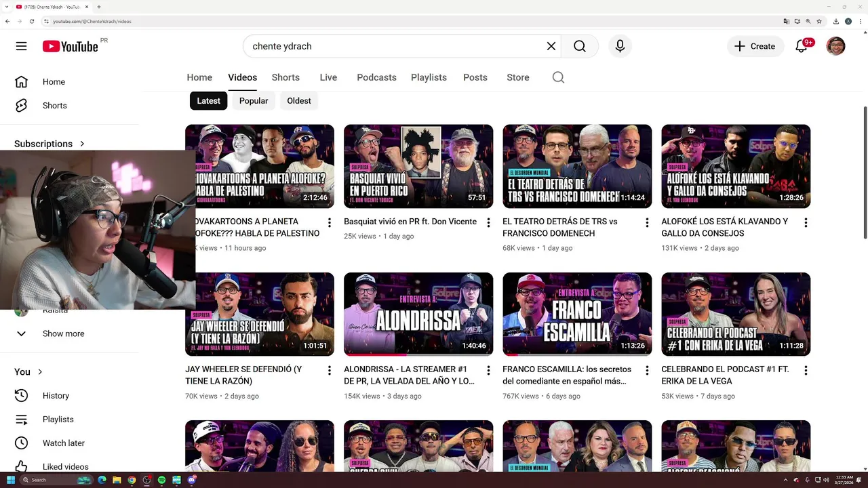Open the ALONDRISSA interview thumbnail
868x488 pixels.
tap(418, 314)
